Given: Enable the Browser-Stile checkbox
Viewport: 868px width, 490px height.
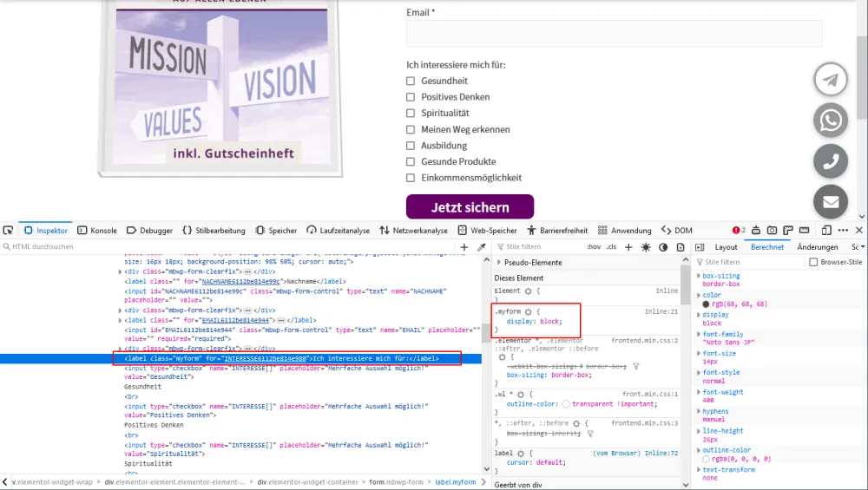Looking at the screenshot, I should coord(813,262).
